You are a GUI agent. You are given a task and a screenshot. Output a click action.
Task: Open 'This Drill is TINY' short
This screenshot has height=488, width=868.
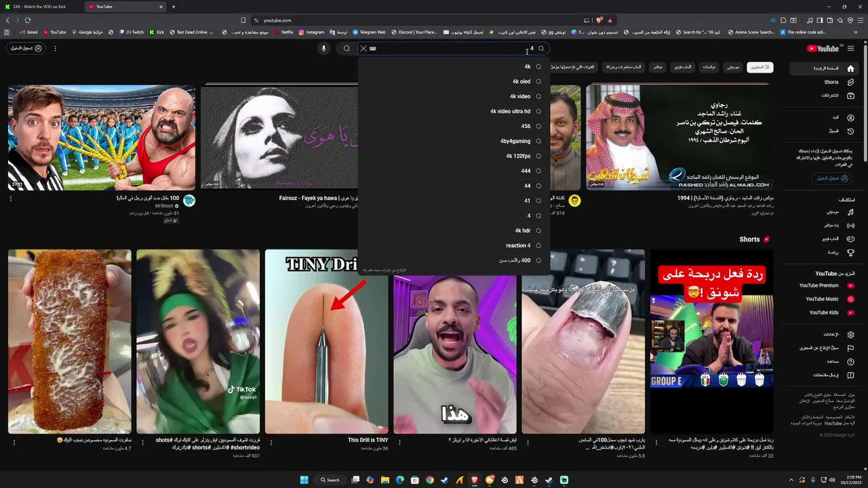pos(326,342)
